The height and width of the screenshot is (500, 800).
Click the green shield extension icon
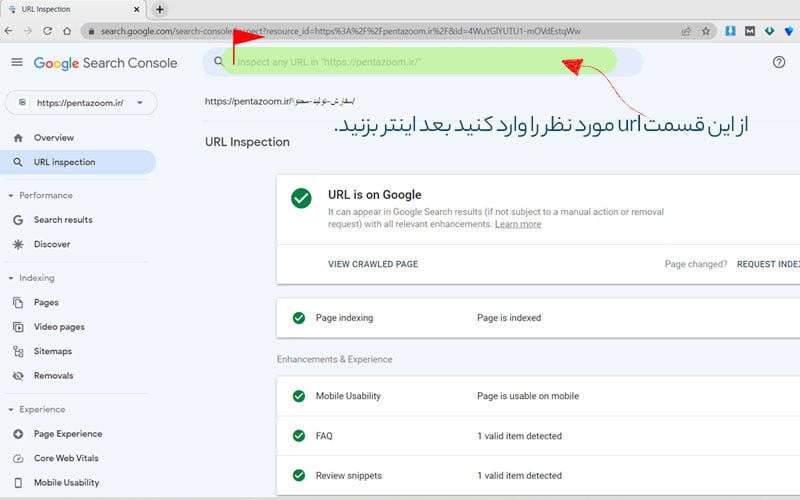point(769,31)
